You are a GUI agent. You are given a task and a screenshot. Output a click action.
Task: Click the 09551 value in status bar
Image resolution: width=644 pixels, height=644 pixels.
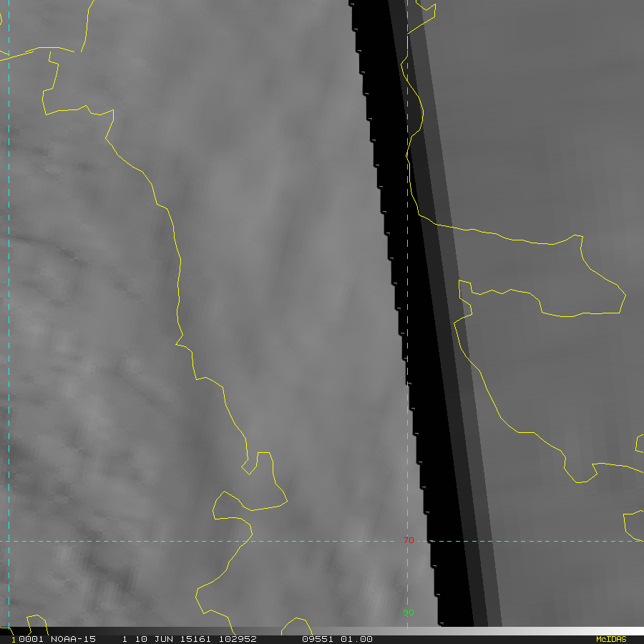318,639
